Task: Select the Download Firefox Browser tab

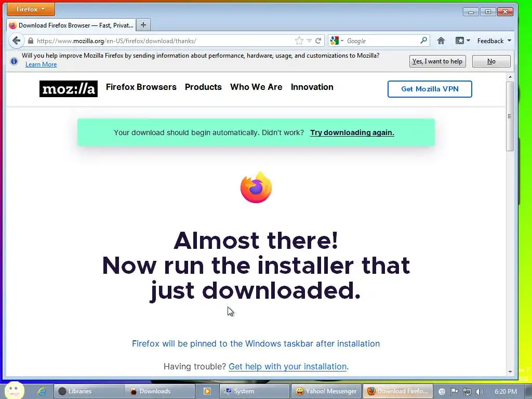Action: click(72, 25)
